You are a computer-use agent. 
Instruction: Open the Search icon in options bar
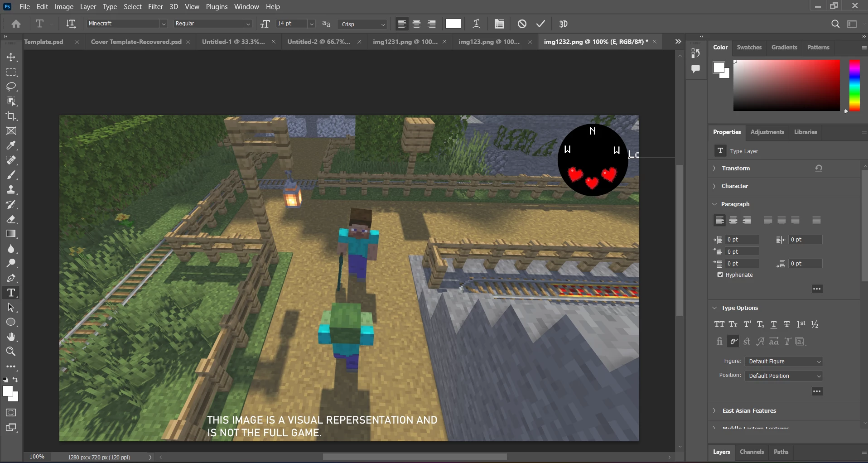pos(835,24)
